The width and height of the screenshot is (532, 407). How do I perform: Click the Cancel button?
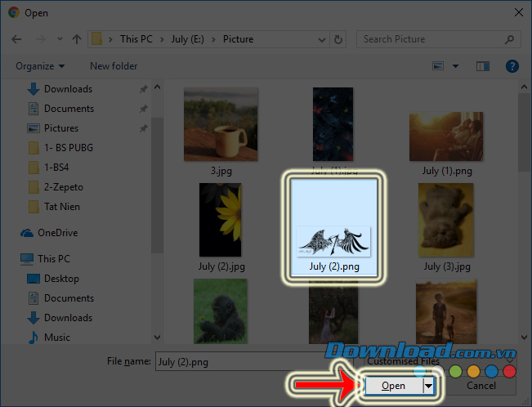(481, 386)
